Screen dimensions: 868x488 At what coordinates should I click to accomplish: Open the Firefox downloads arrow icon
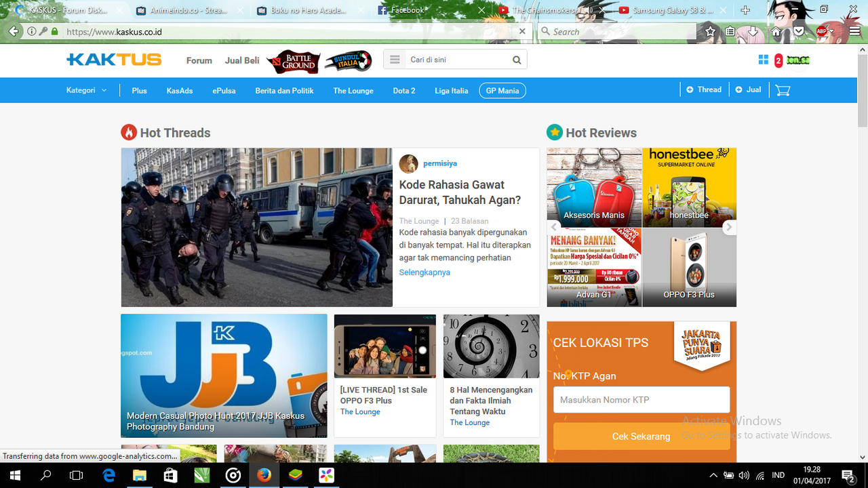pos(753,31)
